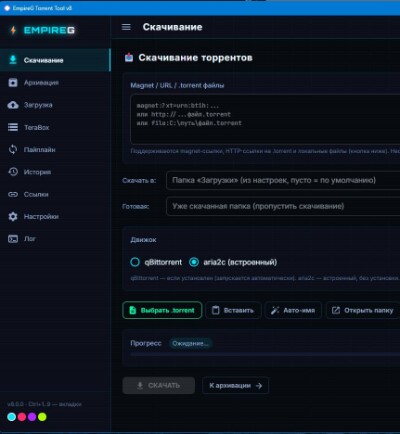Image resolution: width=400 pixels, height=434 pixels.
Task: Open Настройки via the gear icon
Action: [13, 216]
